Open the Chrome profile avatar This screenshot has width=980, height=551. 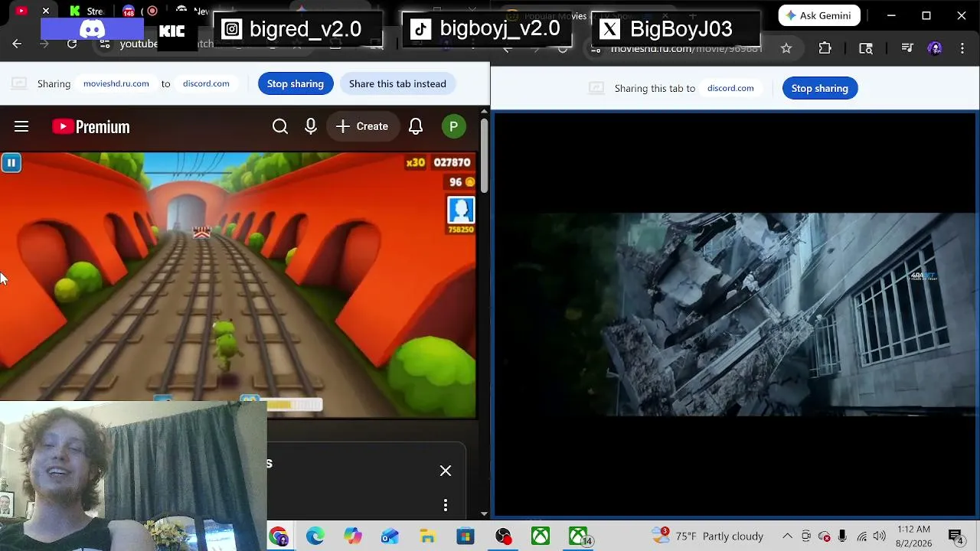coord(935,48)
